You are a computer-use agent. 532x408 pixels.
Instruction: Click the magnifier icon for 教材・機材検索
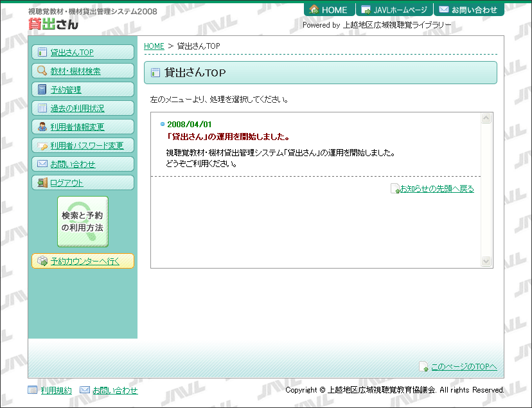click(42, 71)
